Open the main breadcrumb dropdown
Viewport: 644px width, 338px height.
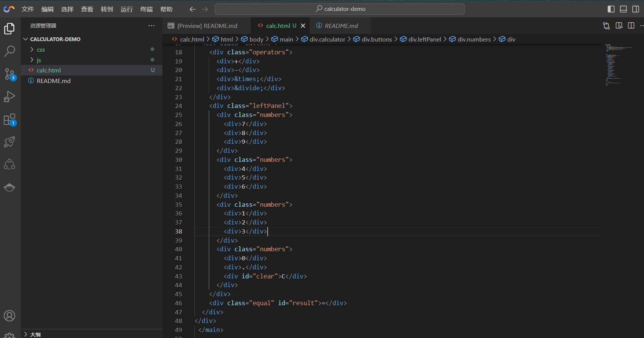pos(282,39)
